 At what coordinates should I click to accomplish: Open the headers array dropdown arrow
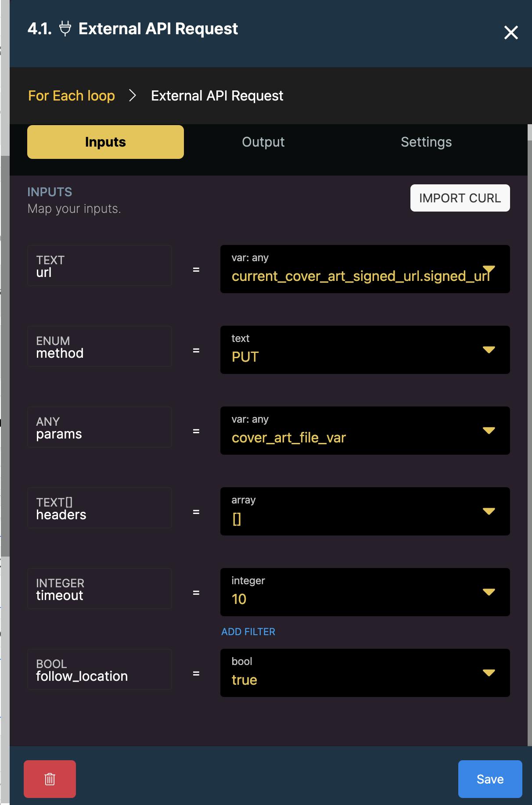click(x=489, y=511)
